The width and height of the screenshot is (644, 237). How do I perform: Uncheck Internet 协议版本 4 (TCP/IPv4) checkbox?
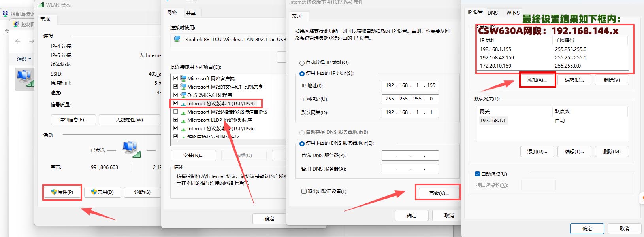click(x=176, y=103)
